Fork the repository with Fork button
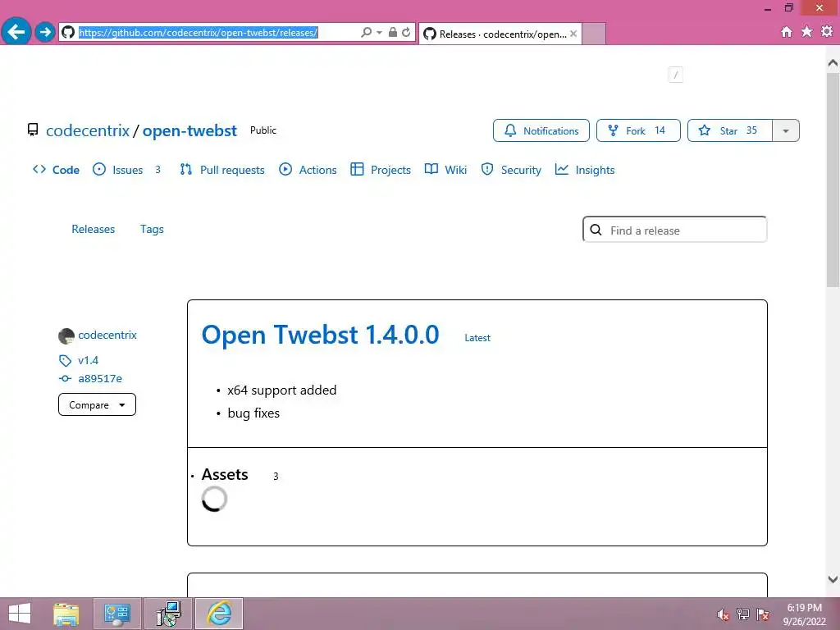Viewport: 840px width, 630px height. [638, 130]
